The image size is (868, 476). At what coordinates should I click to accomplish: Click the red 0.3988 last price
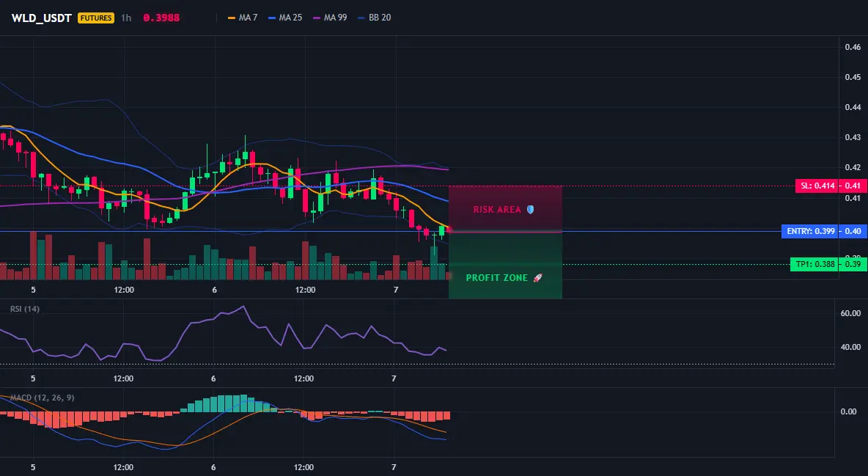161,18
